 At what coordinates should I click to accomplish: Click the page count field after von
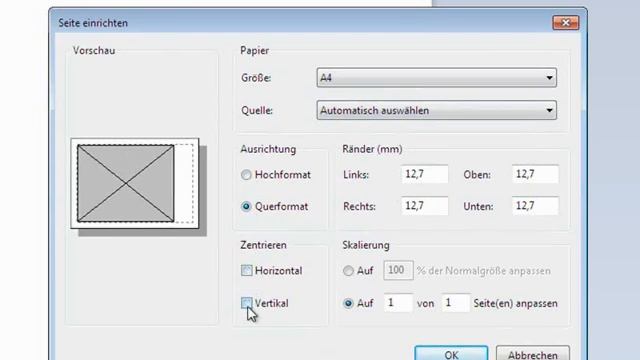pyautogui.click(x=456, y=303)
